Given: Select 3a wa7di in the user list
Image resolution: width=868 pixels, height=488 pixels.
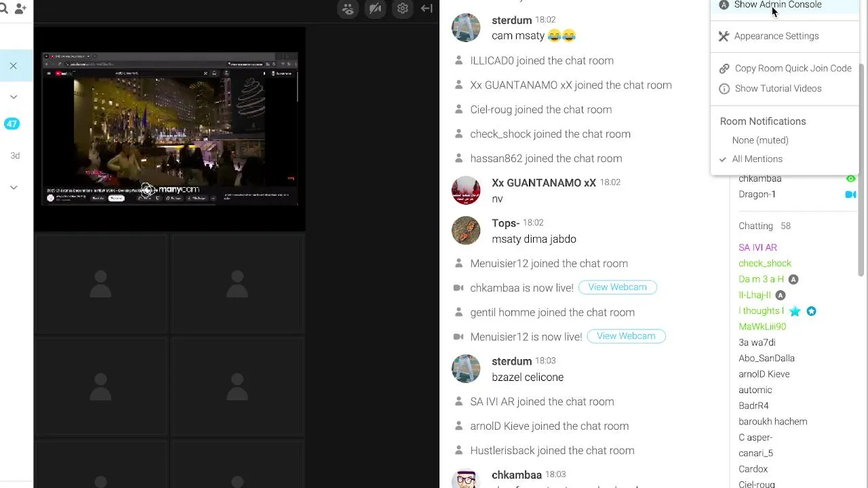Looking at the screenshot, I should tap(757, 343).
